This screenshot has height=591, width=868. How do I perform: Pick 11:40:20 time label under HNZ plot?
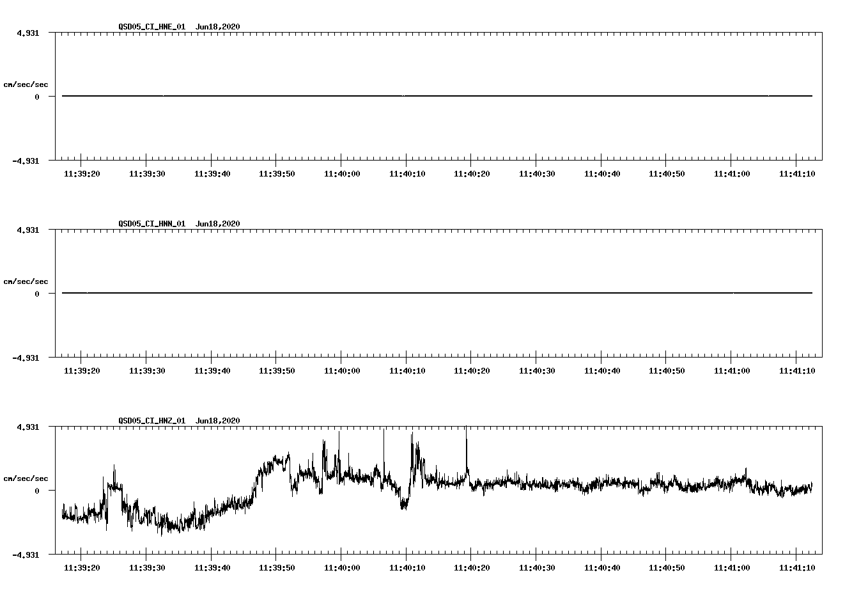pyautogui.click(x=472, y=568)
